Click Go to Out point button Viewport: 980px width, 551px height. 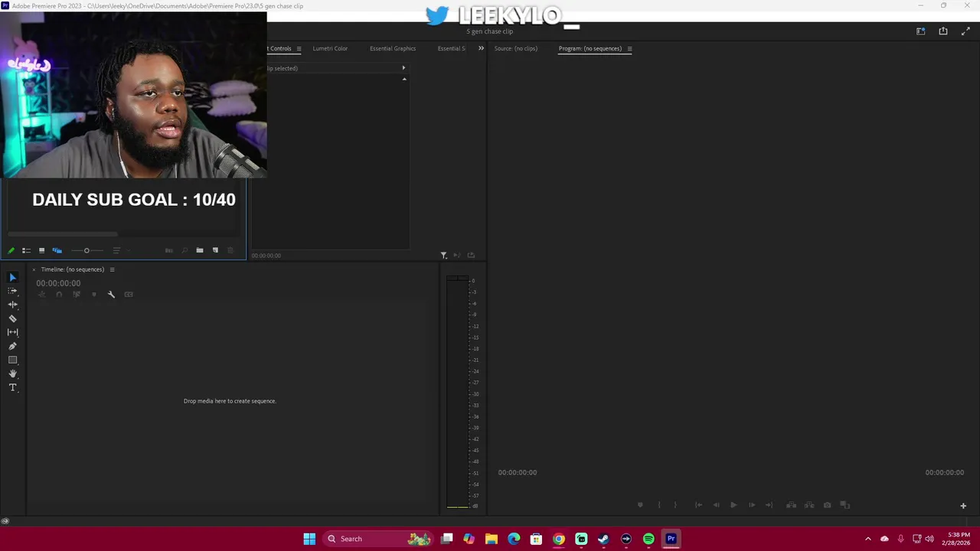click(769, 505)
